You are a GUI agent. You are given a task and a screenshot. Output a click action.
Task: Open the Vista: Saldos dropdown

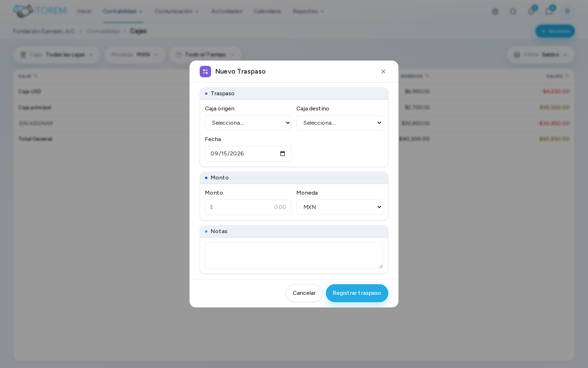pyautogui.click(x=541, y=55)
